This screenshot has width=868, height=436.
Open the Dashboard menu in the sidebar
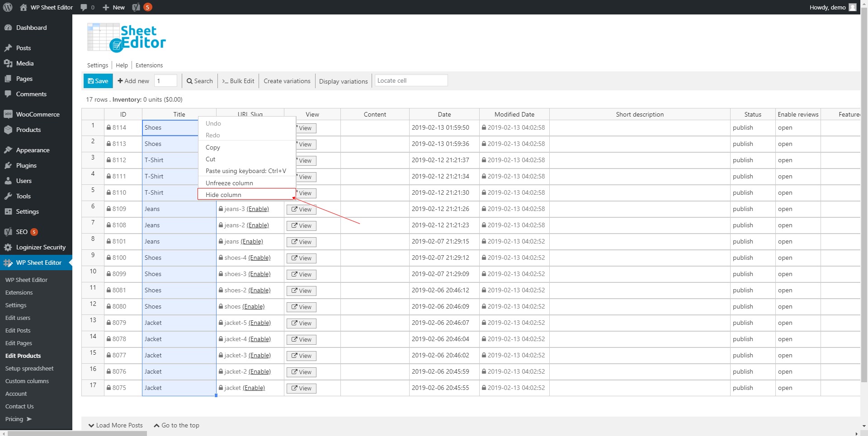(x=31, y=28)
